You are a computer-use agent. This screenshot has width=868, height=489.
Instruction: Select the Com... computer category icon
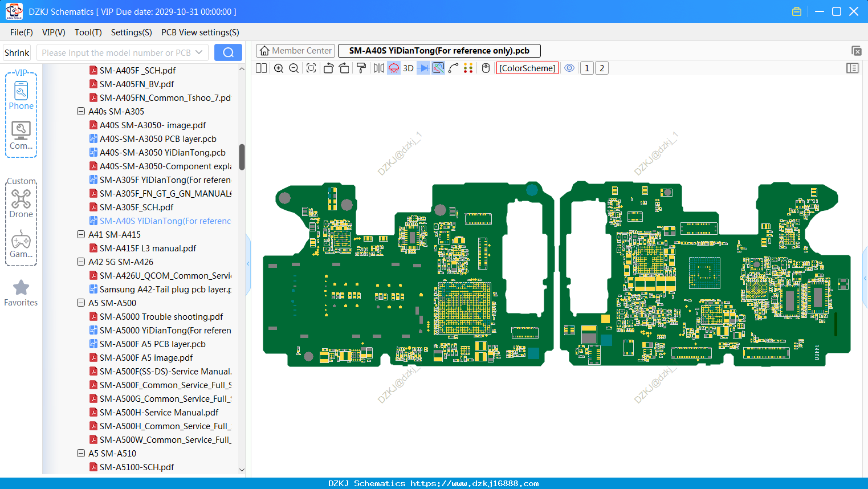(x=21, y=136)
